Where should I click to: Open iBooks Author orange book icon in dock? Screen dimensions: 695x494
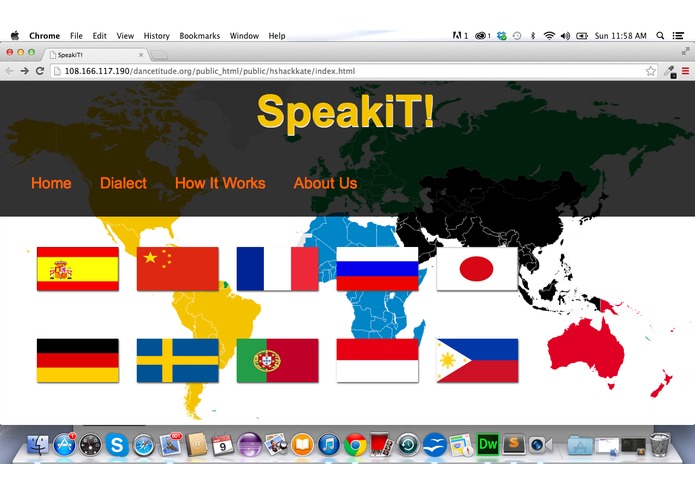pos(302,444)
